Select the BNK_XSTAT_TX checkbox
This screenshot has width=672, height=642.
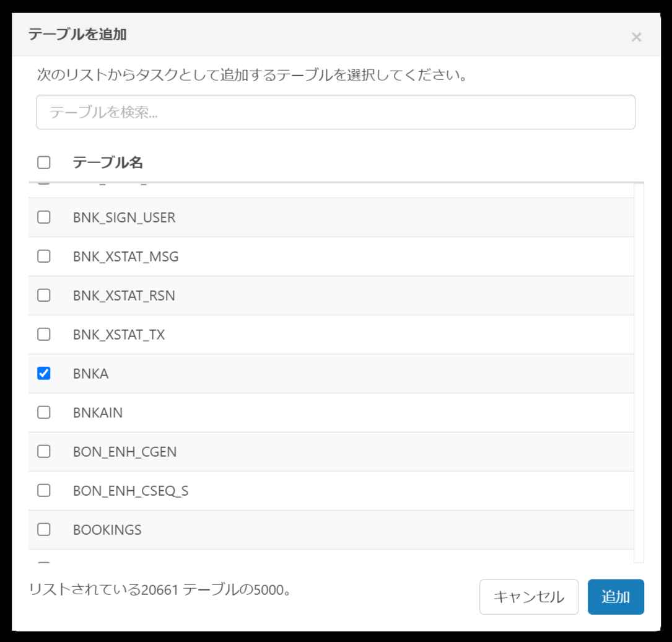click(44, 335)
